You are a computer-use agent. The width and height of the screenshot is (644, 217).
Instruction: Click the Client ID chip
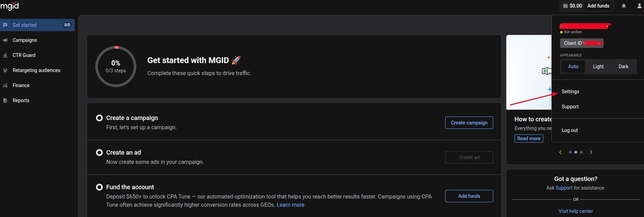(x=582, y=43)
